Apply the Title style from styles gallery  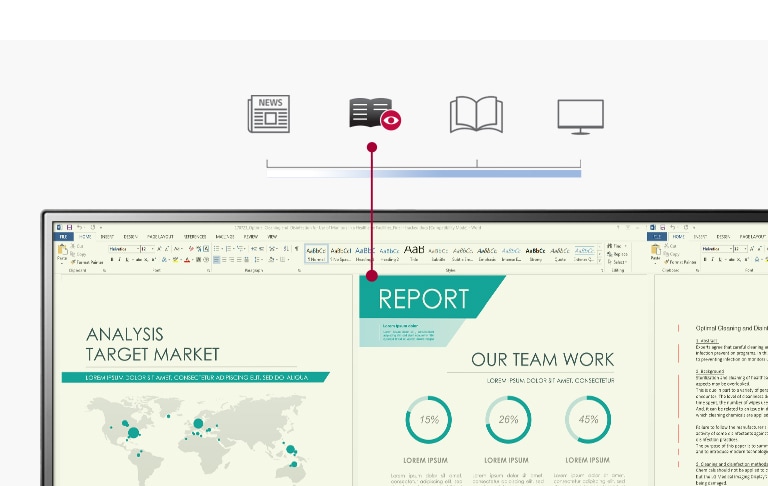tap(415, 252)
